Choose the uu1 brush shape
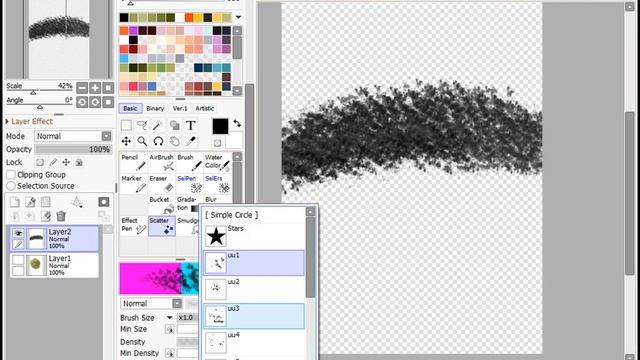The image size is (640, 360). tap(254, 262)
